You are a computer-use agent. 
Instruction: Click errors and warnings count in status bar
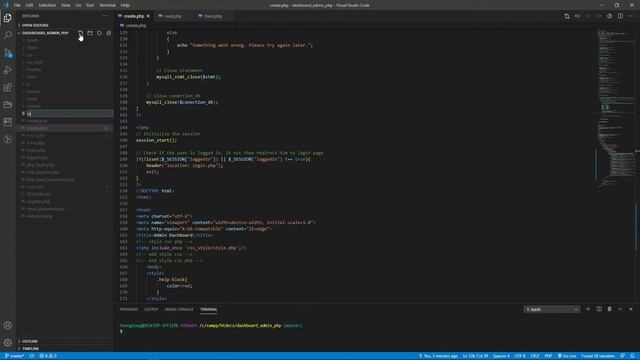tap(48, 356)
